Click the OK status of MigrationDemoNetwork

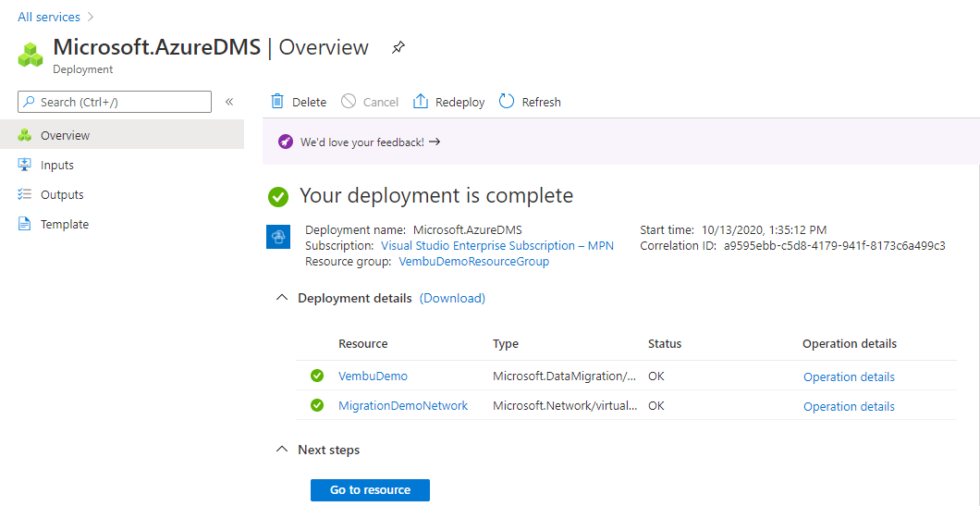click(655, 405)
